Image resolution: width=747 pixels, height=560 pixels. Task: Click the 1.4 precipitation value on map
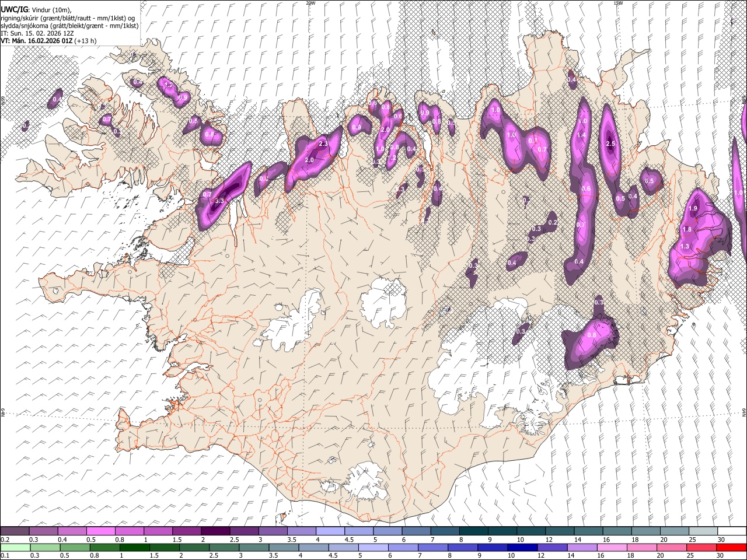click(x=581, y=135)
